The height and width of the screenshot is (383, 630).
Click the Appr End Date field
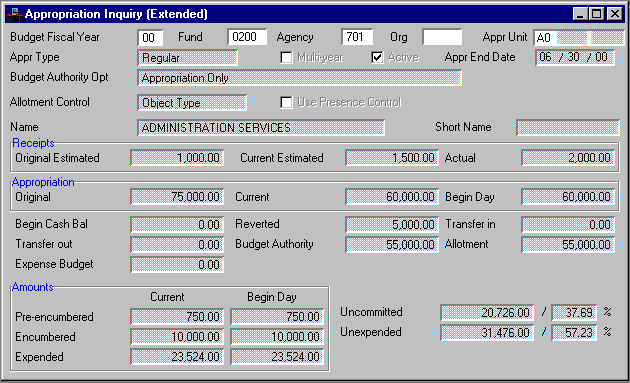(575, 57)
